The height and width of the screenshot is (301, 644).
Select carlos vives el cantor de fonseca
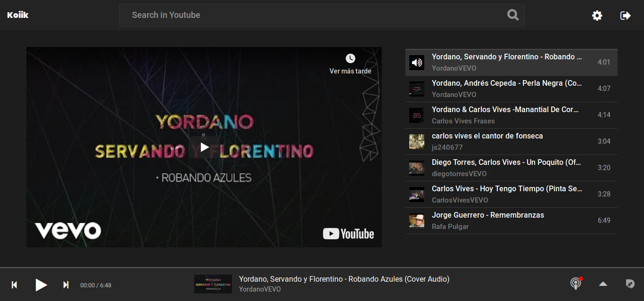pyautogui.click(x=512, y=142)
